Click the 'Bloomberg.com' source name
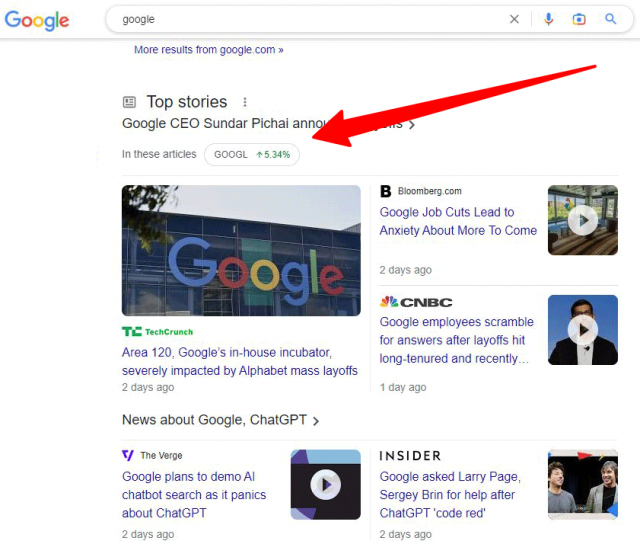The image size is (640, 541). coord(430,191)
